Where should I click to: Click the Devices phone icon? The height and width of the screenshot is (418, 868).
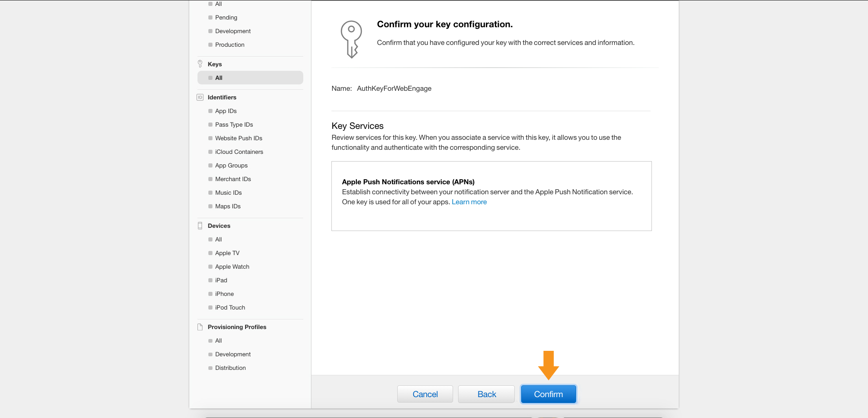pyautogui.click(x=200, y=226)
